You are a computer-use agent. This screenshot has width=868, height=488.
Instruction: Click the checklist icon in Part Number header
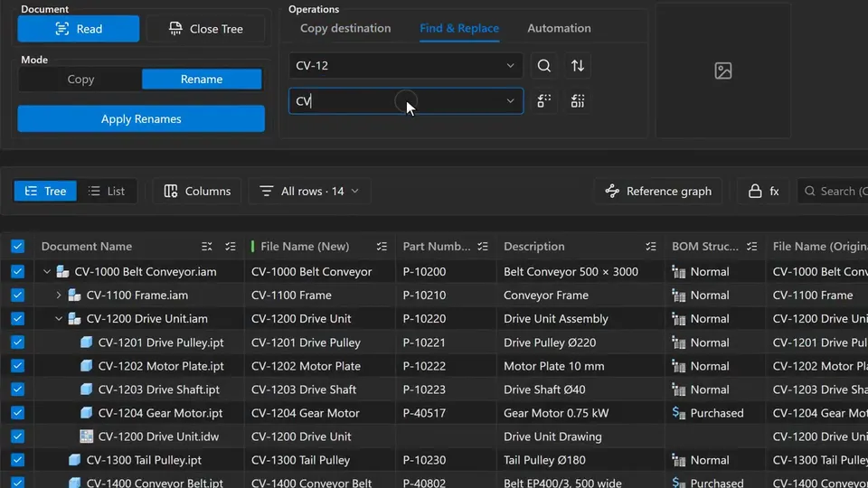coord(483,246)
